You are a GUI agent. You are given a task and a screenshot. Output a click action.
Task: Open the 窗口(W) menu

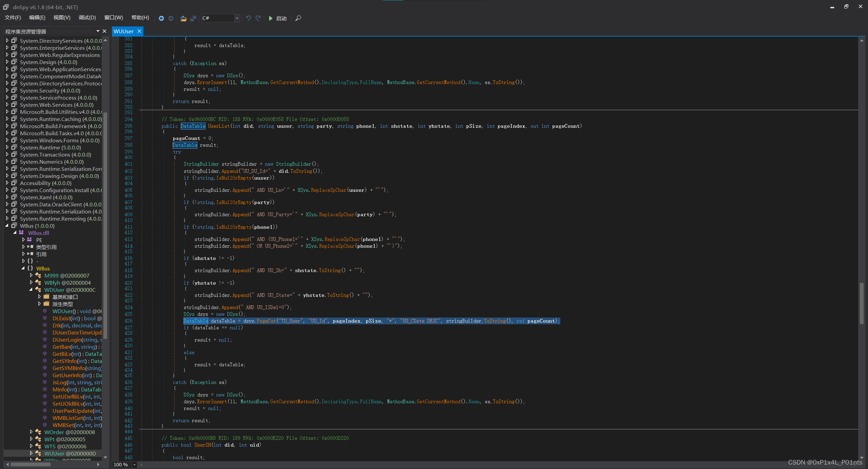pos(114,18)
